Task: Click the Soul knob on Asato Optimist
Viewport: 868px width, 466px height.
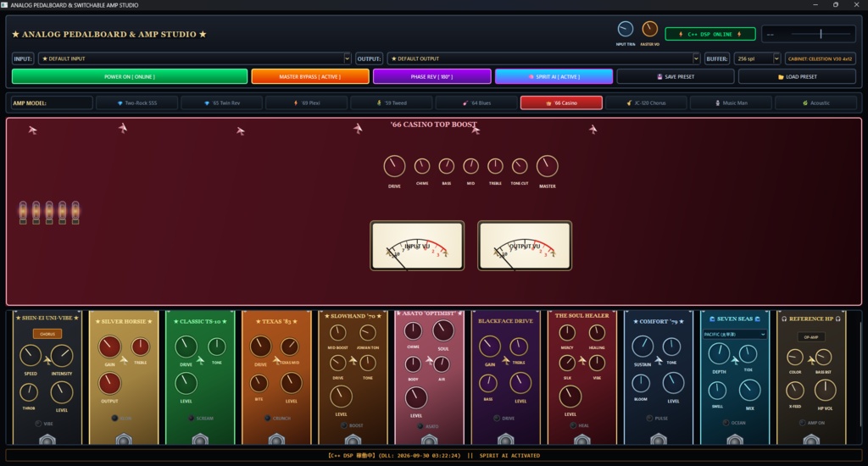Action: click(x=442, y=330)
